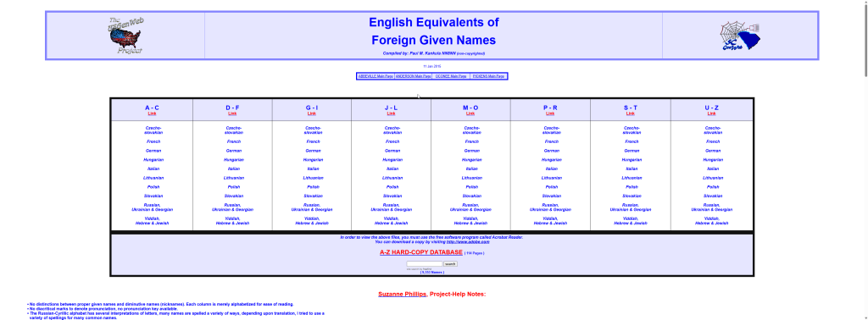Open the M - O column Link

pos(470,113)
